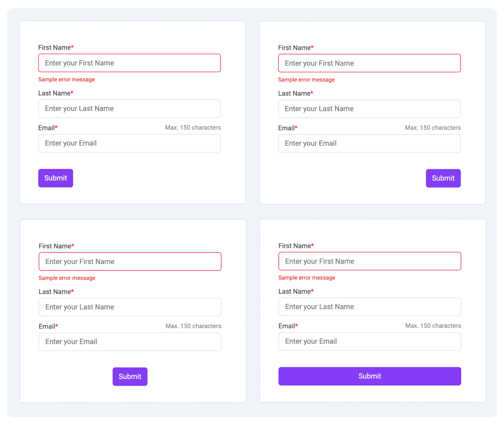Focus First Name field in top-right form
The height and width of the screenshot is (425, 504).
coord(369,63)
